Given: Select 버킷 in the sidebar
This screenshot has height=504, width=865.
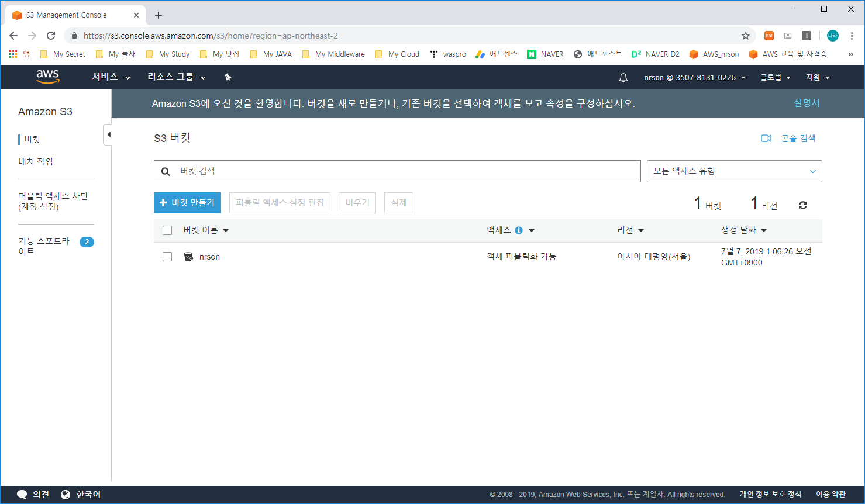Looking at the screenshot, I should 32,140.
